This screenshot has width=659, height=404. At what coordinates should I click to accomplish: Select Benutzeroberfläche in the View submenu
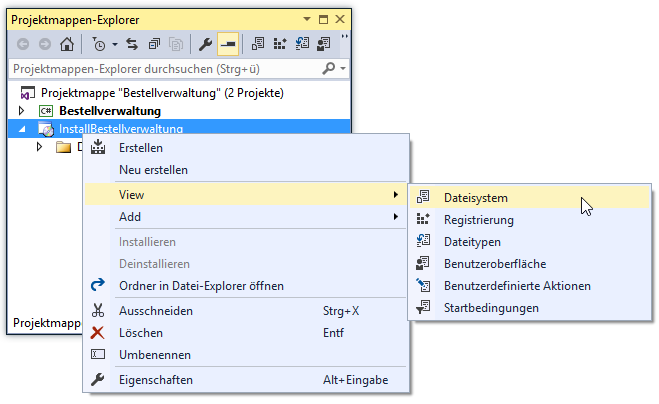pyautogui.click(x=530, y=264)
